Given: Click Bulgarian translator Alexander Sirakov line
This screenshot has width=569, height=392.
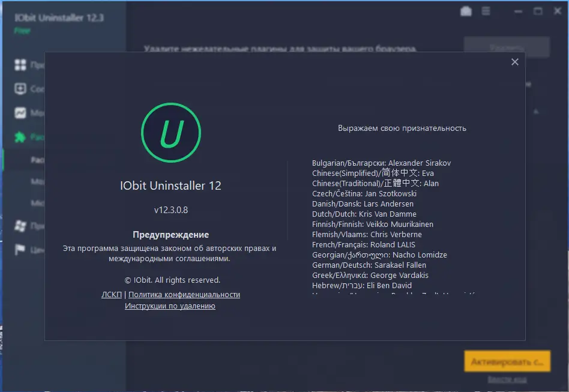Looking at the screenshot, I should tap(381, 163).
